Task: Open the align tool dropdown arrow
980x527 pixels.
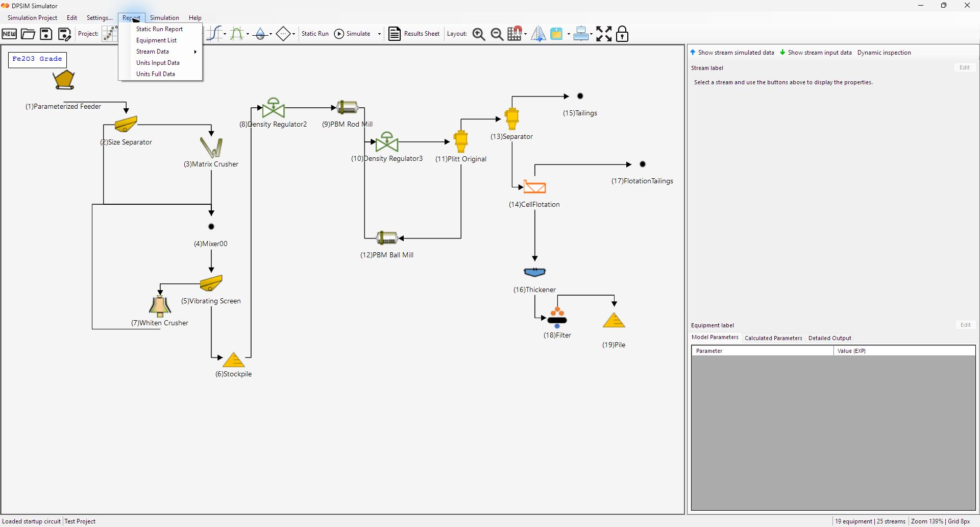Action: coord(591,34)
